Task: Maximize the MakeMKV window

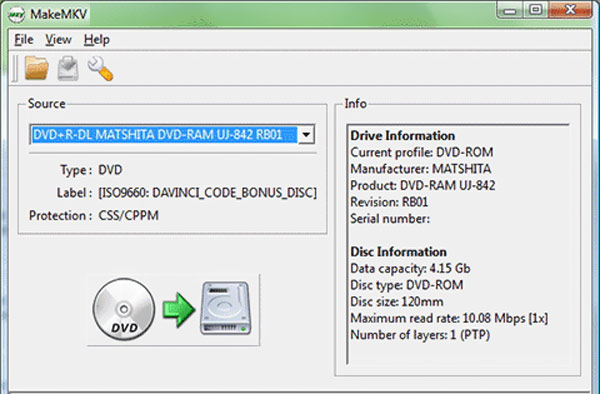Action: pyautogui.click(x=535, y=10)
